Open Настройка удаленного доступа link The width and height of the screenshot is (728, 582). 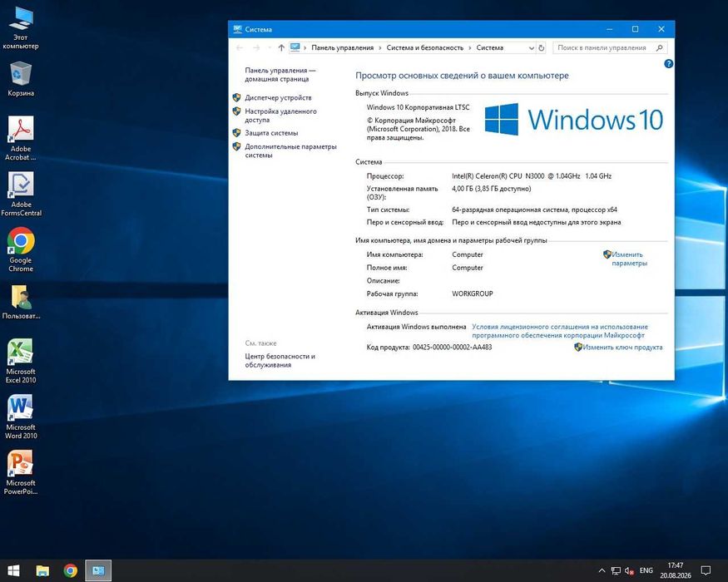click(x=280, y=116)
